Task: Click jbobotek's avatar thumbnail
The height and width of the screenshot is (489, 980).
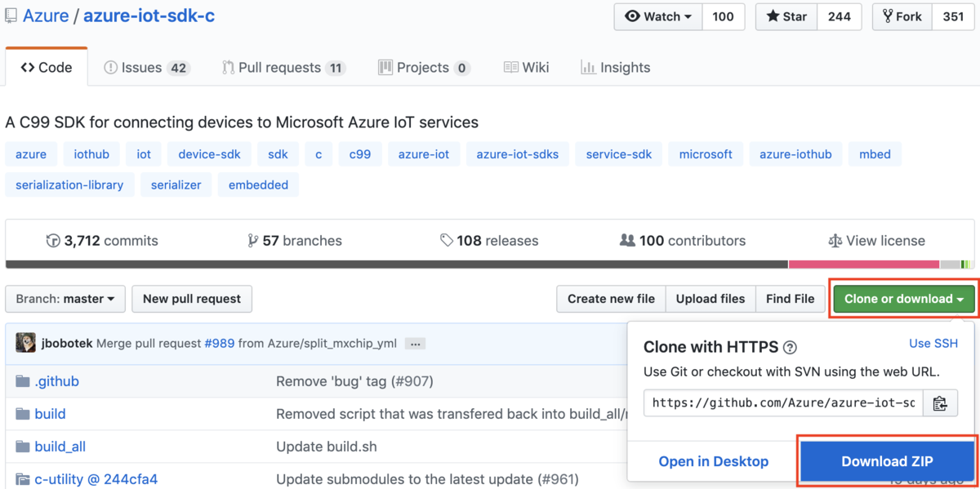Action: [x=25, y=343]
